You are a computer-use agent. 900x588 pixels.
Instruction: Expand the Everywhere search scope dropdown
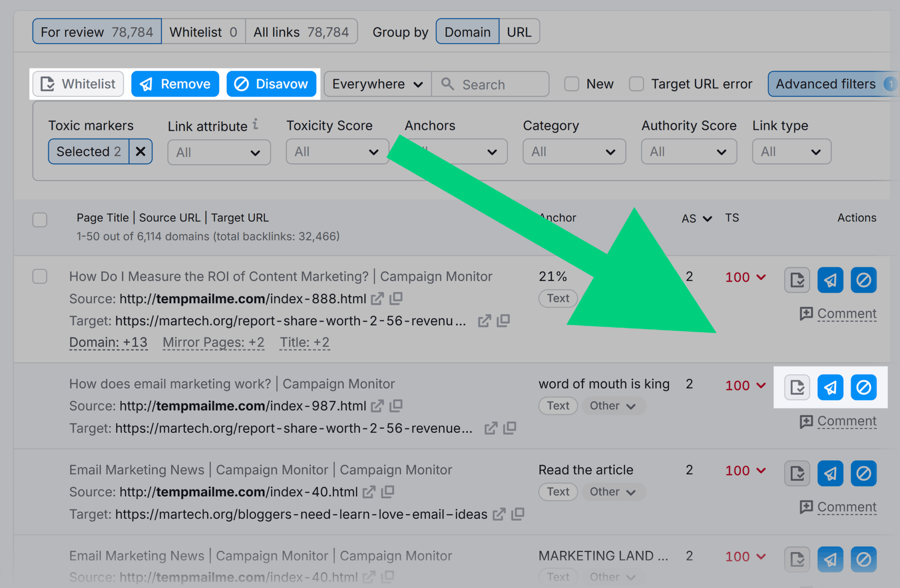tap(377, 84)
